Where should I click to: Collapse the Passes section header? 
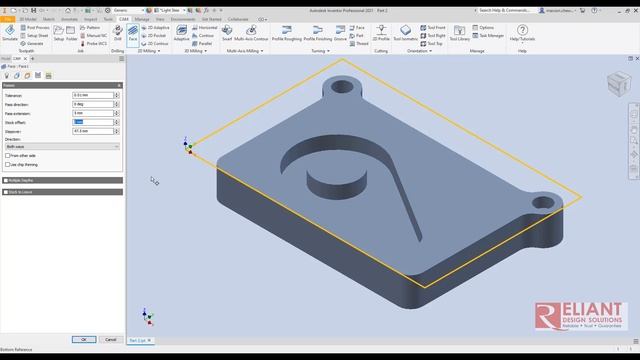(62, 85)
